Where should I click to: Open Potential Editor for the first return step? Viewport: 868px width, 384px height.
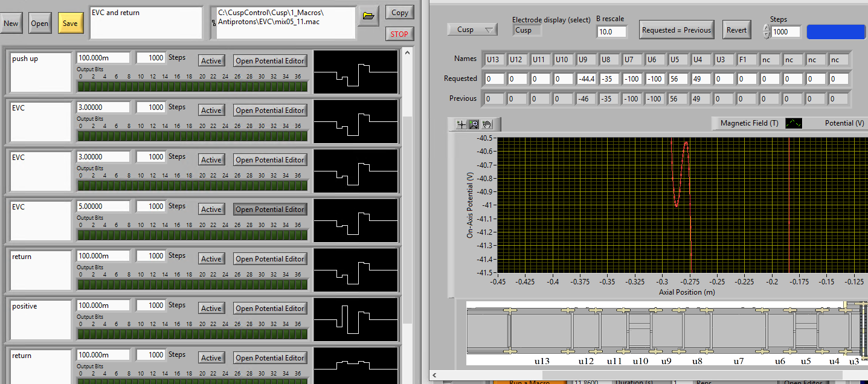pyautogui.click(x=269, y=259)
